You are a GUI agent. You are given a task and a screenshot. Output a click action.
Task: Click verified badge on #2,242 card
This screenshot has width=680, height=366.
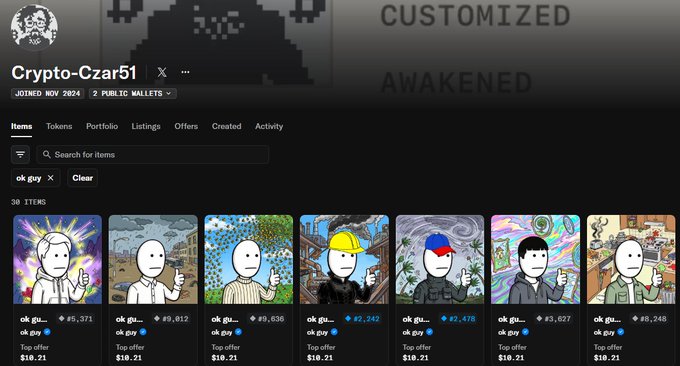pyautogui.click(x=334, y=332)
